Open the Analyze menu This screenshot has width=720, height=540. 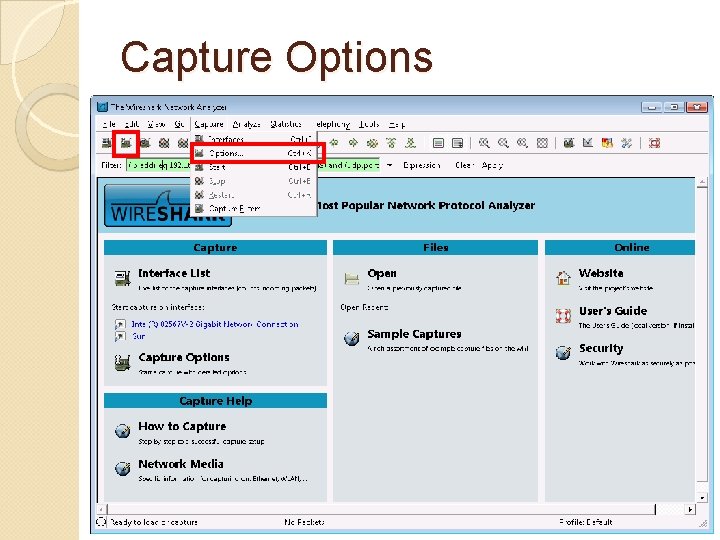247,124
